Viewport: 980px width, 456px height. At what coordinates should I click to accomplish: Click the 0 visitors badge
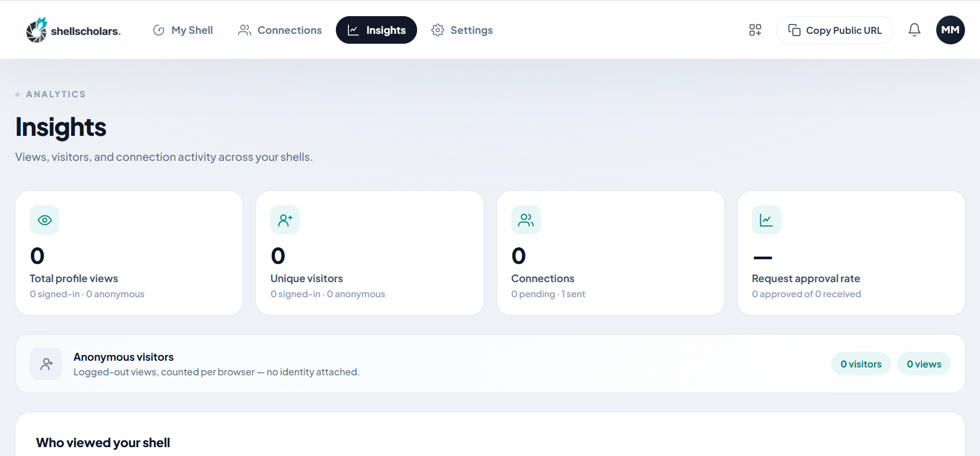[861, 364]
